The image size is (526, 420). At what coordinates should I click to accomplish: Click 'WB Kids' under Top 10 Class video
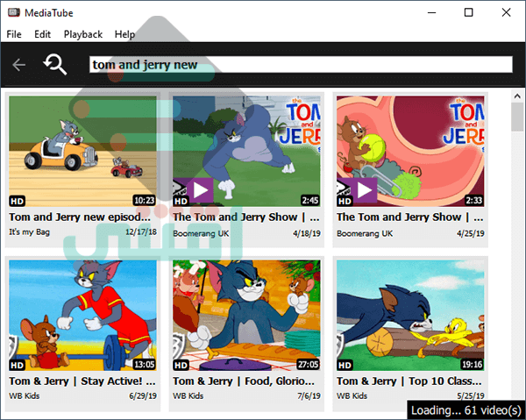point(352,395)
